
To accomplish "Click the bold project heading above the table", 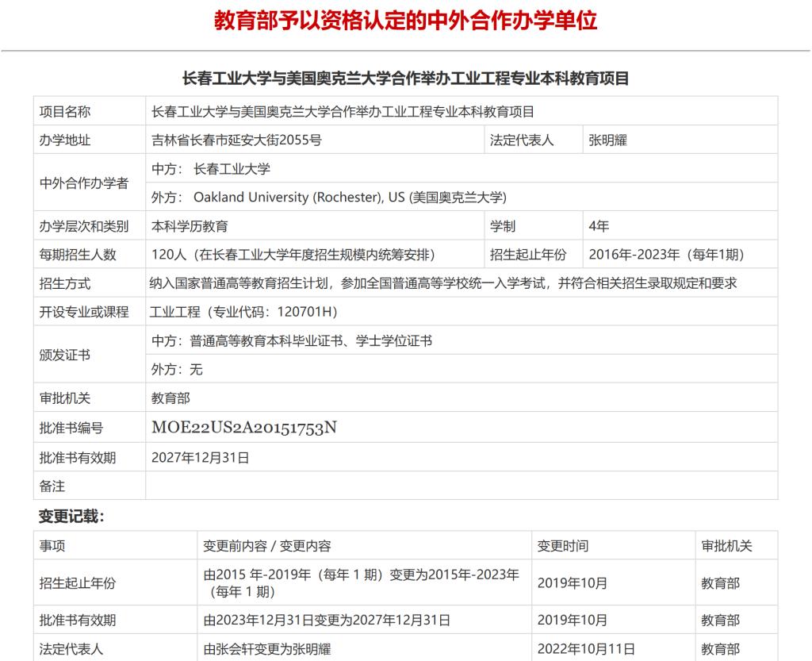I will (405, 78).
